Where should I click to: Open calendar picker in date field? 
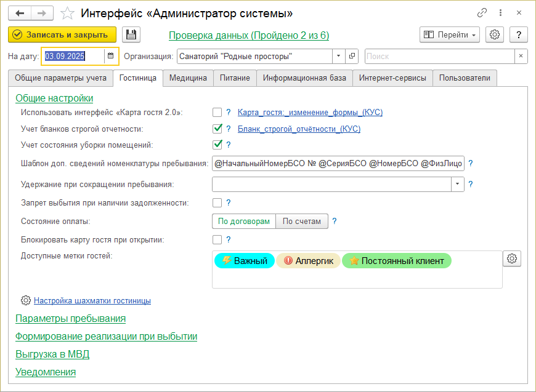click(111, 56)
